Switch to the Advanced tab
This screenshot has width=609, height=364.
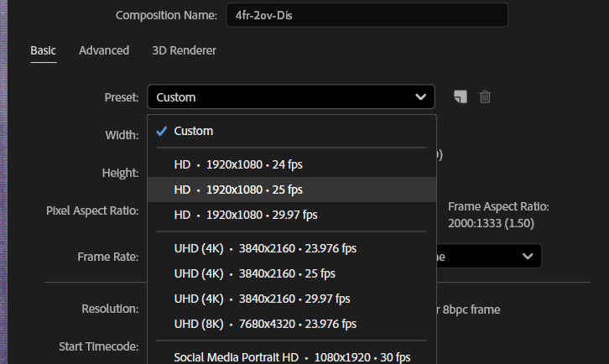(x=104, y=50)
